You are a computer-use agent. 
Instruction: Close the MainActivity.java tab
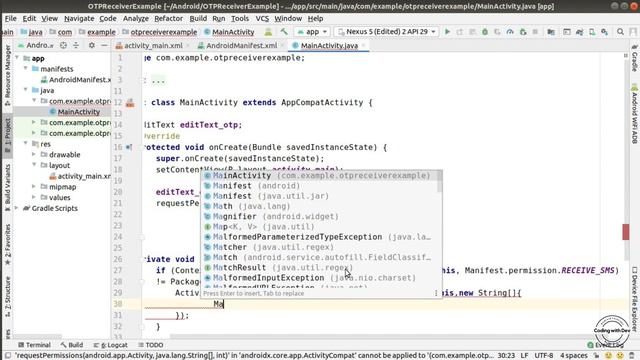coord(363,45)
